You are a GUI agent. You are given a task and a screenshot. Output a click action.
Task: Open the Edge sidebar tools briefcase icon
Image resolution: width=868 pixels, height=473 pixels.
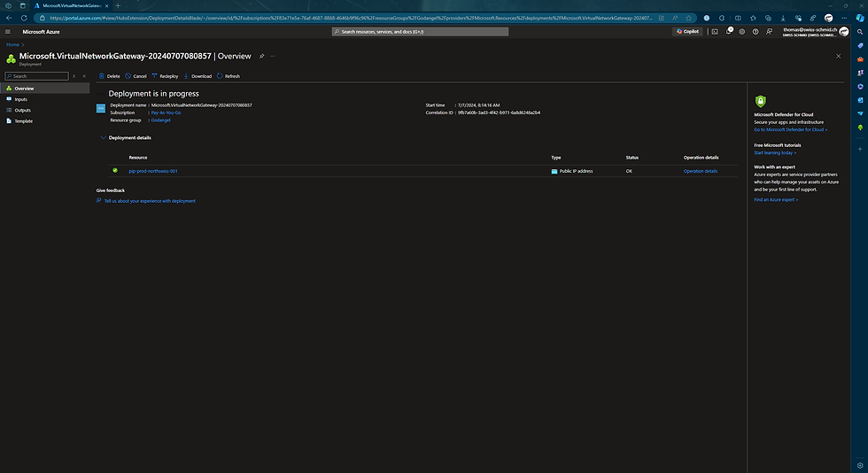click(860, 59)
